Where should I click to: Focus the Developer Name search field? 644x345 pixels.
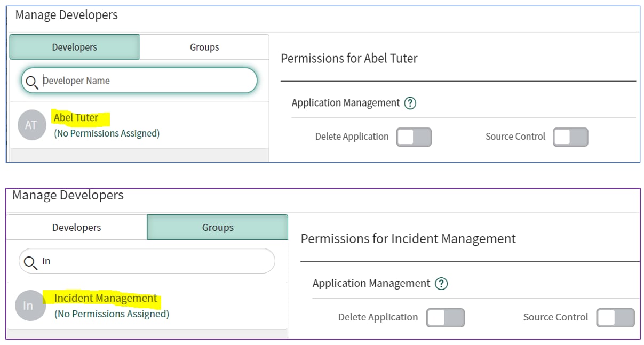tap(144, 81)
